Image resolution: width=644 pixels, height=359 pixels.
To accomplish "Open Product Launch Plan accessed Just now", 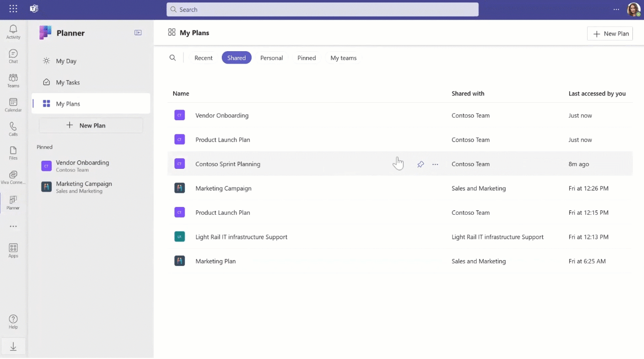I will 223,140.
